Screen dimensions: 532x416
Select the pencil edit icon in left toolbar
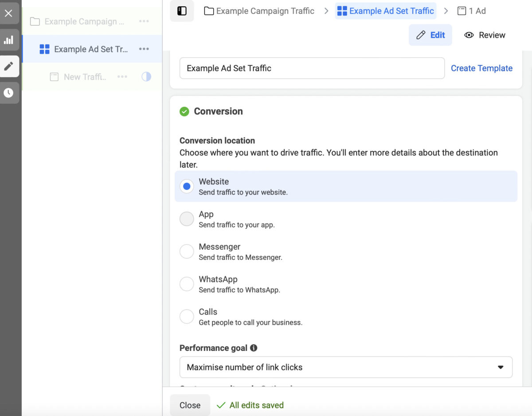click(x=9, y=66)
